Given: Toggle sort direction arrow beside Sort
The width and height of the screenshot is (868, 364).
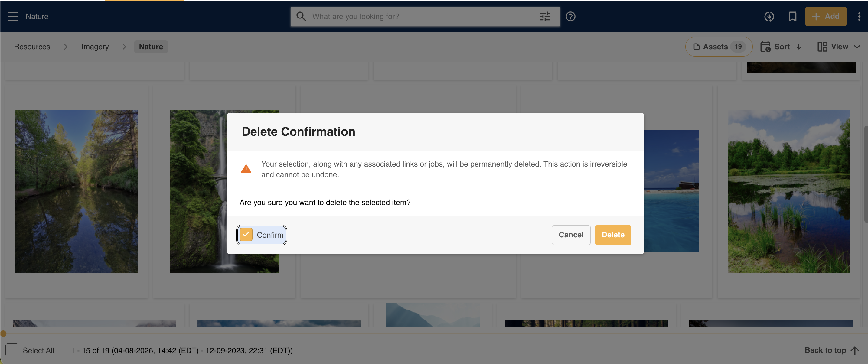Looking at the screenshot, I should (x=798, y=47).
